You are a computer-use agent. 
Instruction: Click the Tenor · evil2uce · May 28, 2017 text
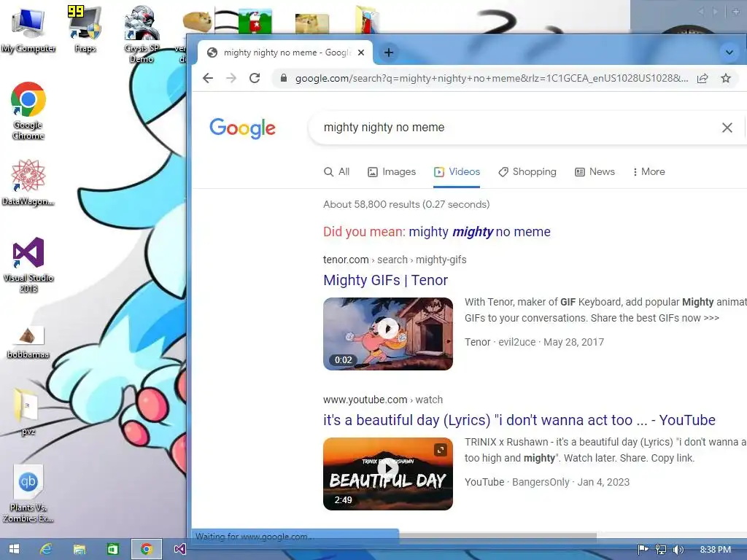point(534,342)
